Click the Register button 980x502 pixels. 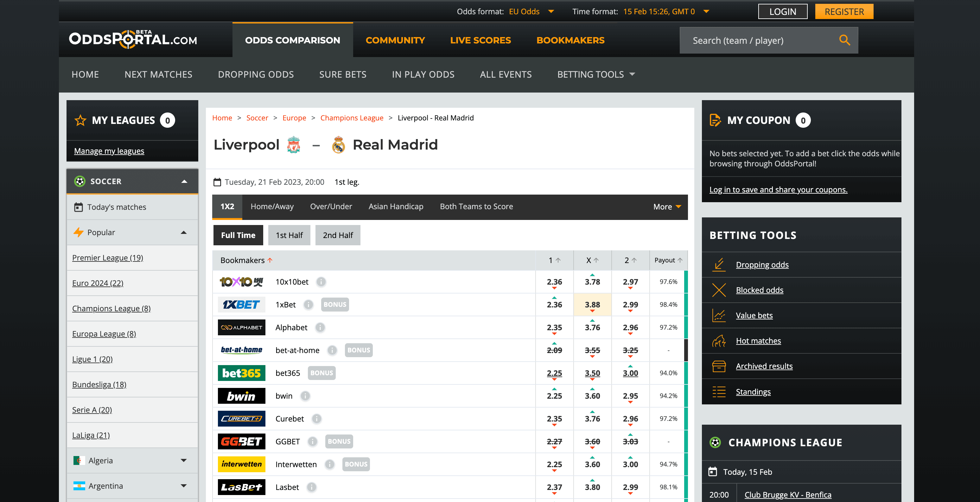coord(844,11)
